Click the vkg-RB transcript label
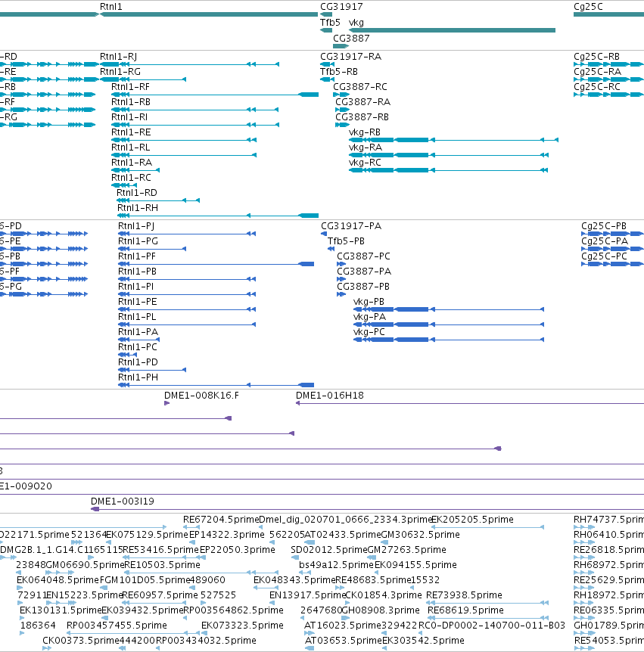 [x=365, y=132]
